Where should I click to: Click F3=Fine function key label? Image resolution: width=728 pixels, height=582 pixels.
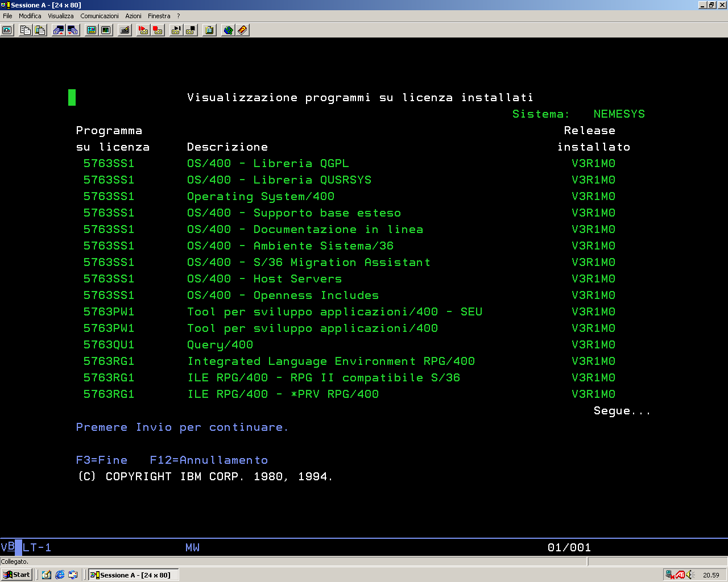pyautogui.click(x=102, y=460)
